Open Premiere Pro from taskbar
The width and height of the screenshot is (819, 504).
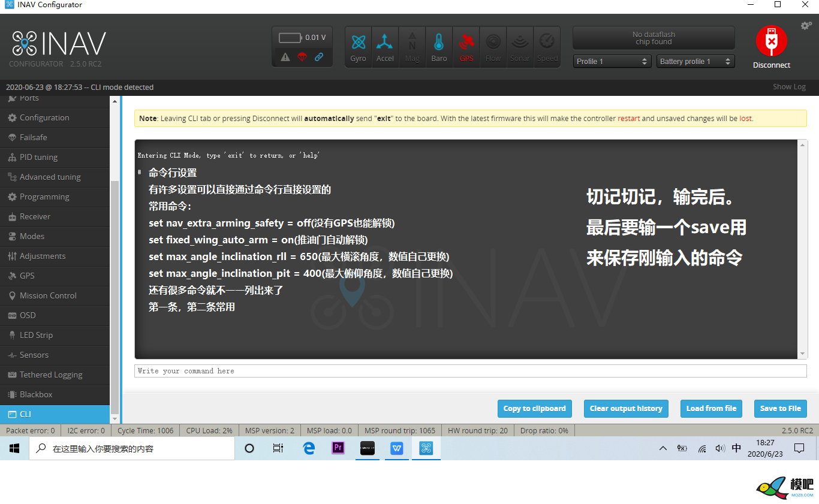(x=338, y=448)
